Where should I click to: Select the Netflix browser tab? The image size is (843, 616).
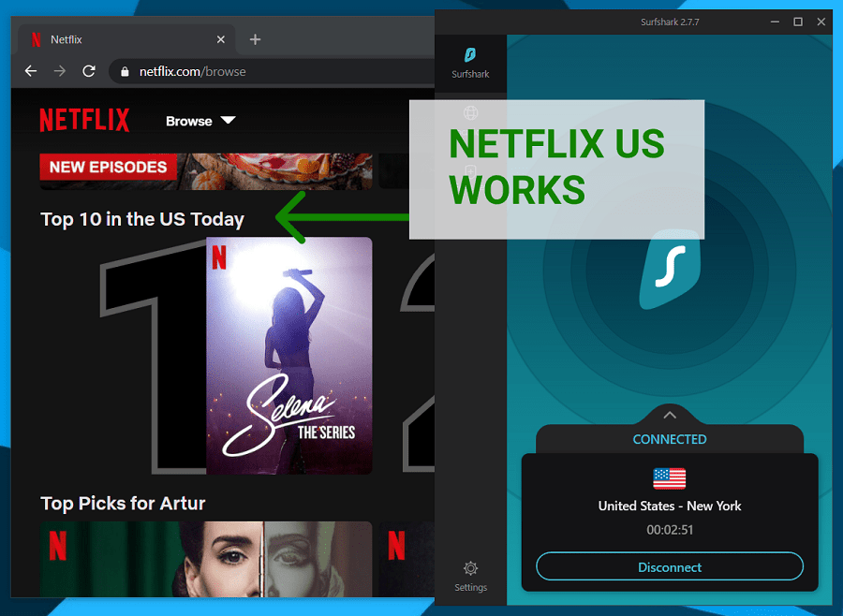pos(126,39)
